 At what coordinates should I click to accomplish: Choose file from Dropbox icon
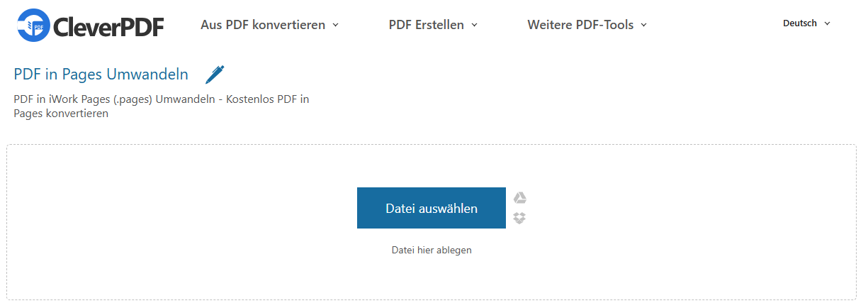(x=519, y=218)
